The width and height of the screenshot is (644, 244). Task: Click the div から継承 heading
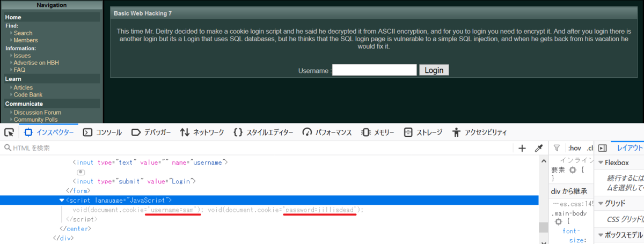coord(569,191)
